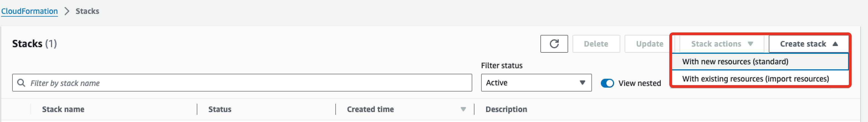Click the sort arrow beside Created time
868x122 pixels.
(x=463, y=109)
